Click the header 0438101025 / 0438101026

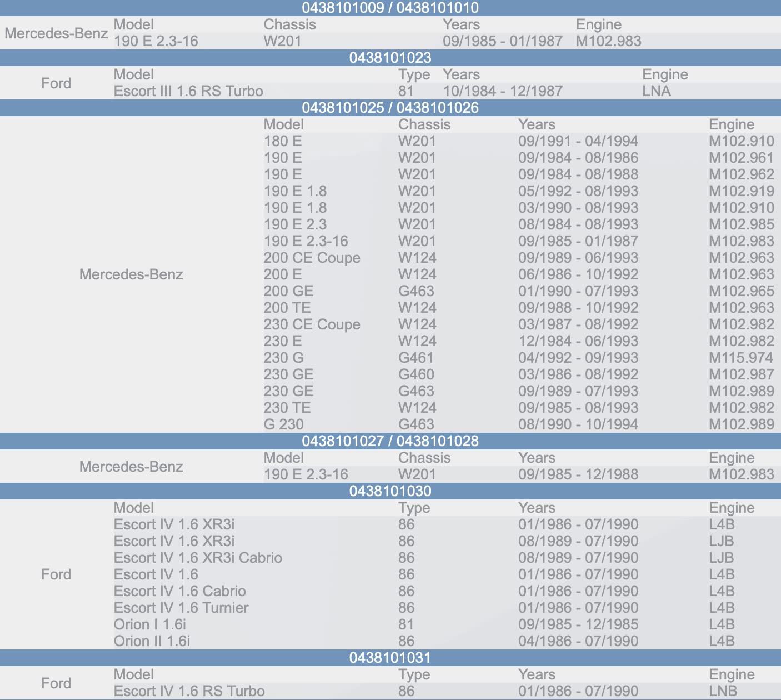[x=390, y=108]
